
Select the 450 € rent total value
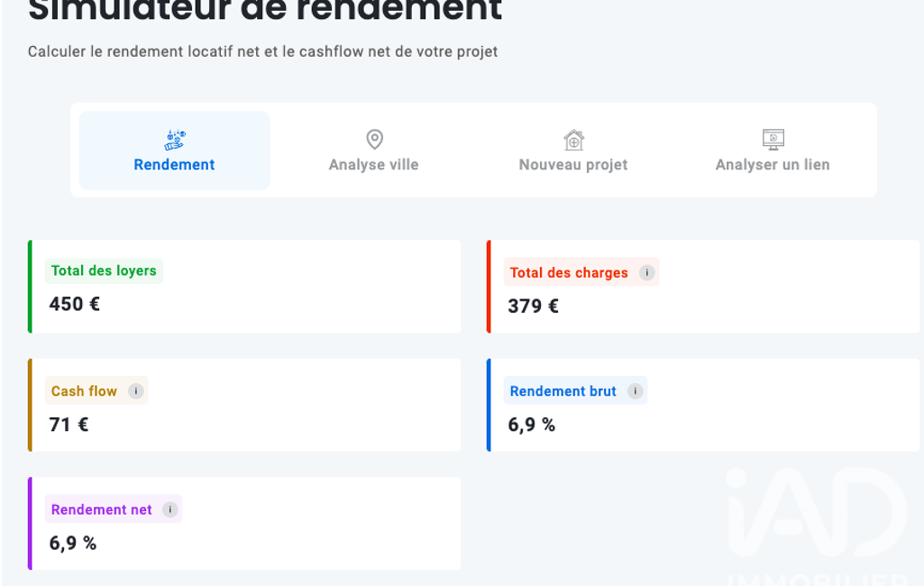74,304
